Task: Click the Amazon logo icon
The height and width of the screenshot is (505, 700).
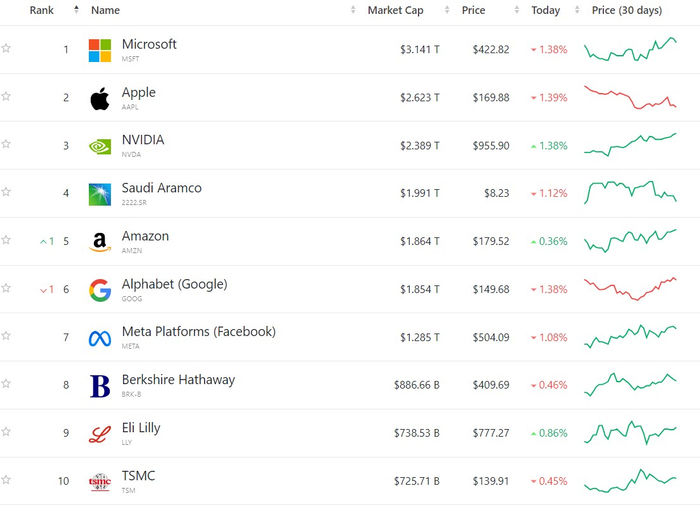Action: coord(100,242)
